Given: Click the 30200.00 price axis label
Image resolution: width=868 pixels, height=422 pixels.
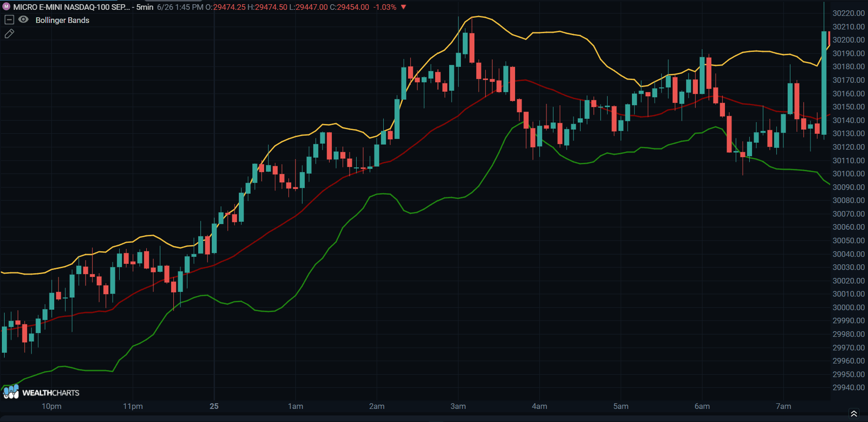Looking at the screenshot, I should click(848, 40).
